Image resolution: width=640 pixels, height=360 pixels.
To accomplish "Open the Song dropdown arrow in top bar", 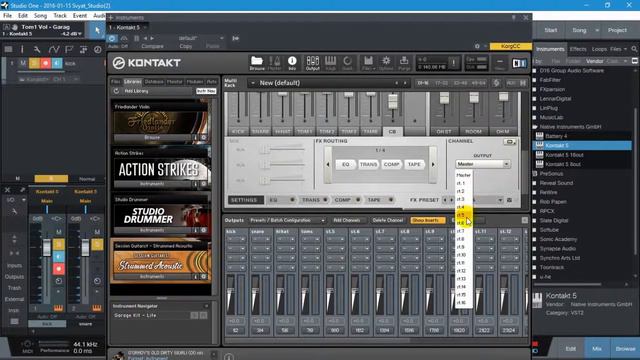I will point(597,30).
